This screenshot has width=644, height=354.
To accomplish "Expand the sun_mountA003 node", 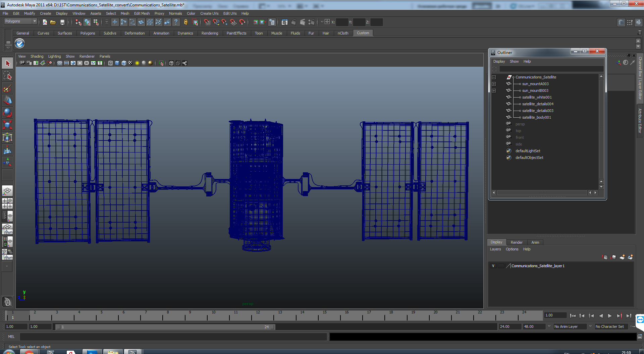I will [494, 84].
